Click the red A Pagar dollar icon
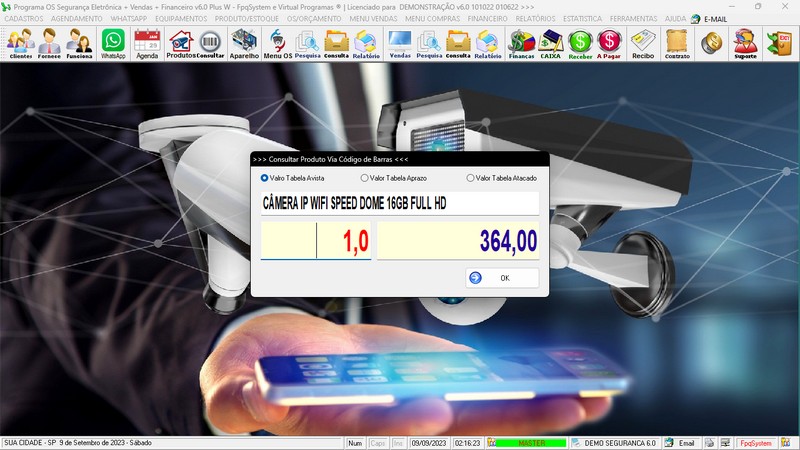 click(x=609, y=43)
